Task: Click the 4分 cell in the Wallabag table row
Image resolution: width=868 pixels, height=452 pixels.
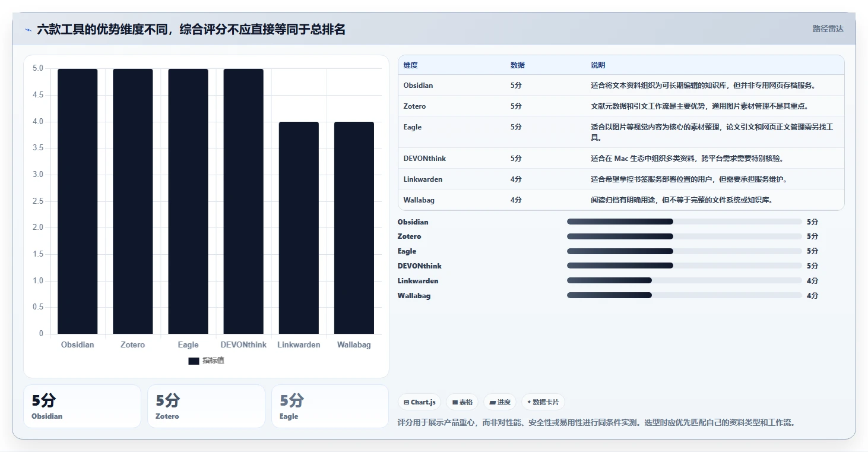Action: click(x=516, y=200)
